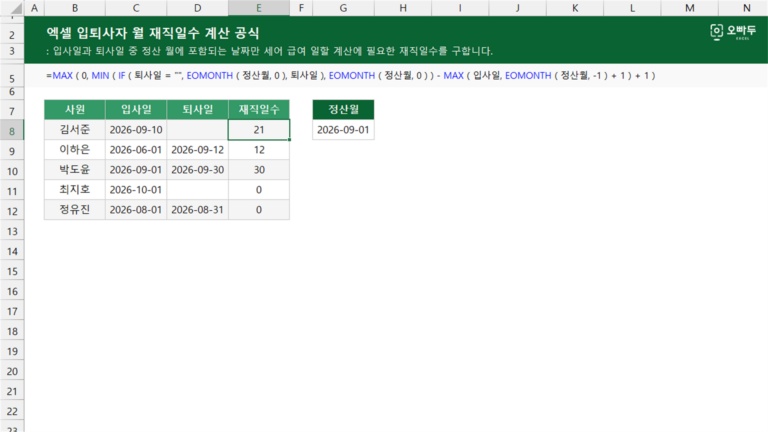Select the cell with name 박도윤
The width and height of the screenshot is (768, 432).
coord(75,170)
